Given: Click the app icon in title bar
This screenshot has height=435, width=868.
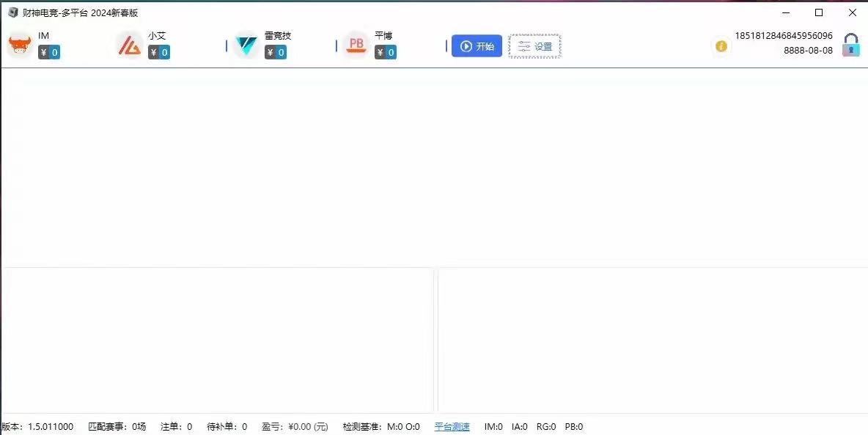Looking at the screenshot, I should pyautogui.click(x=12, y=12).
